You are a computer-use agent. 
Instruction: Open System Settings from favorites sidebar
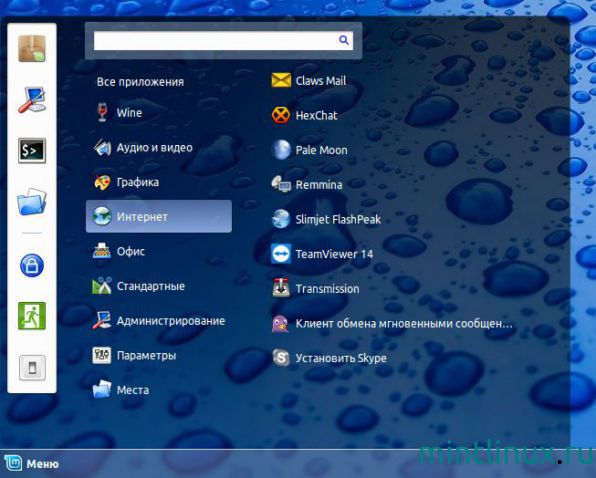(32, 100)
